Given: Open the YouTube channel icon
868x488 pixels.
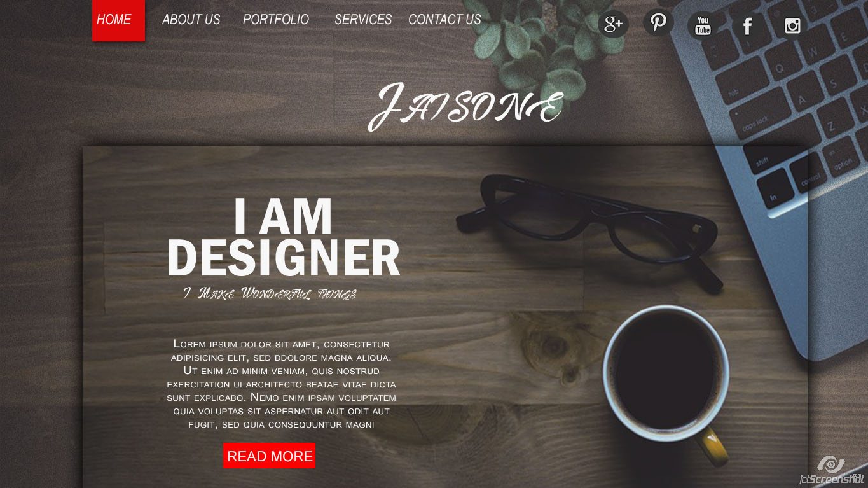Looking at the screenshot, I should tap(703, 25).
